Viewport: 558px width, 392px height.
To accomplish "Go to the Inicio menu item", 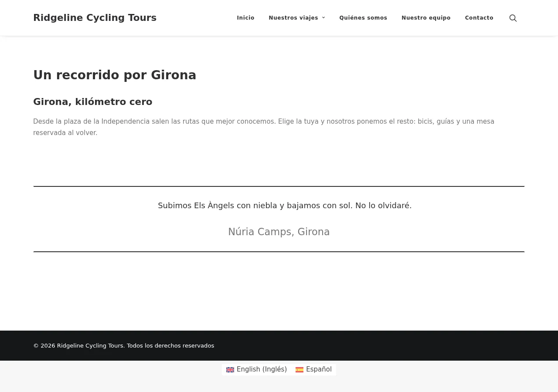I will click(245, 18).
